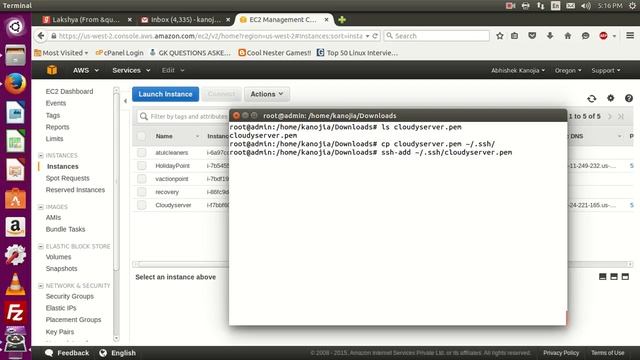
Task: Open the Services dropdown menu
Action: pyautogui.click(x=131, y=70)
